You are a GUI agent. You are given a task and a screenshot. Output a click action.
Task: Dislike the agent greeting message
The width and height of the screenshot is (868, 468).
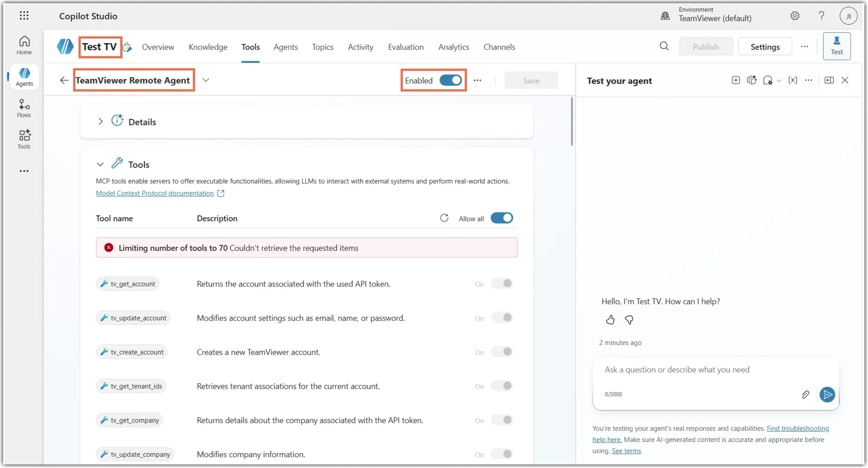[629, 320]
